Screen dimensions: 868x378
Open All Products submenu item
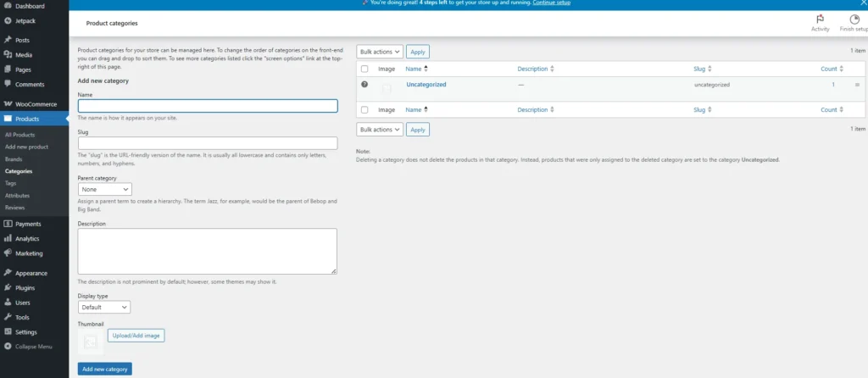[x=20, y=135]
